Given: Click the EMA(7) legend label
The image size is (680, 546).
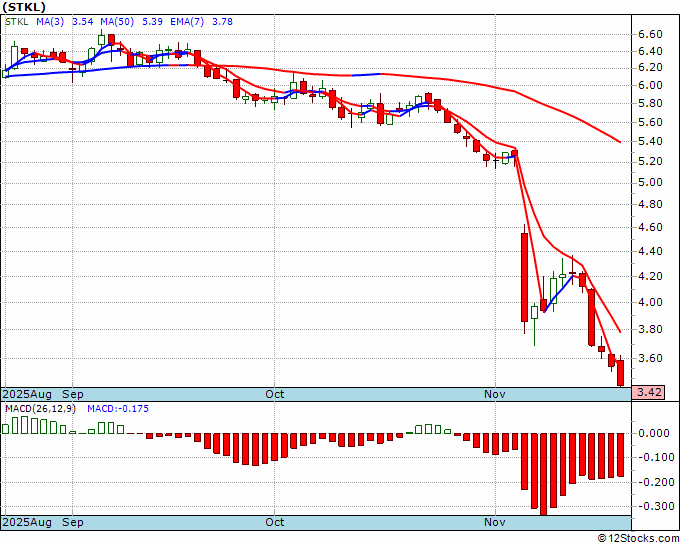Looking at the screenshot, I should pyautogui.click(x=187, y=21).
